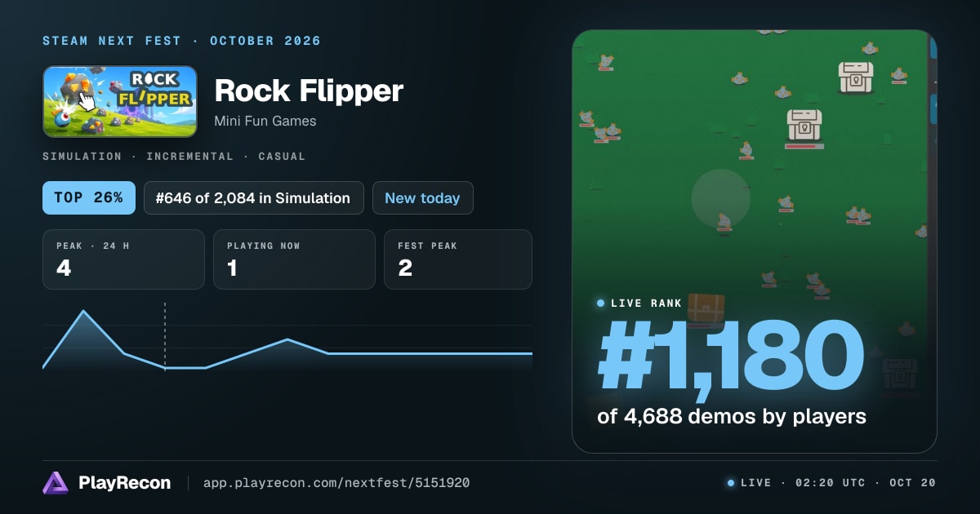Viewport: 980px width, 514px height.
Task: Click the LIVE status dot in footer
Action: tap(731, 483)
